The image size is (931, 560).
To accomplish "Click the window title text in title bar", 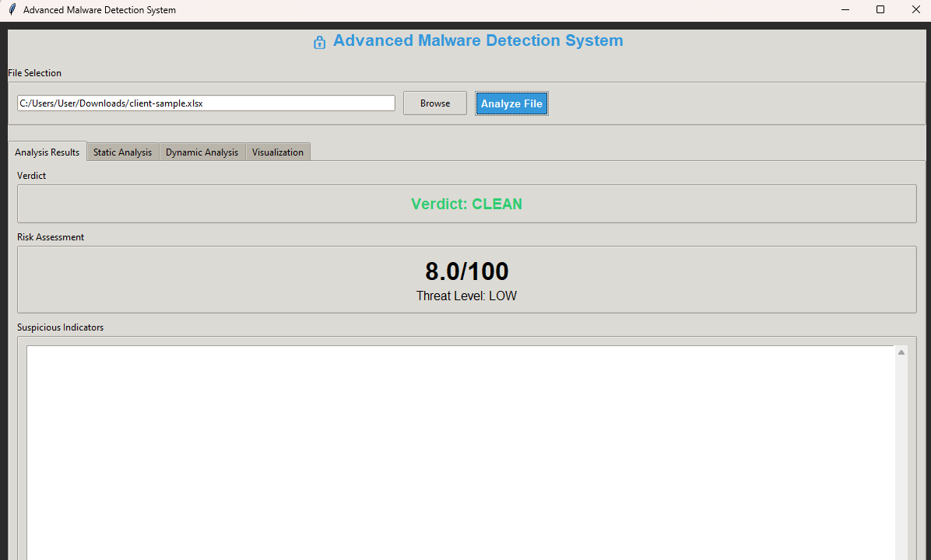I will point(100,10).
